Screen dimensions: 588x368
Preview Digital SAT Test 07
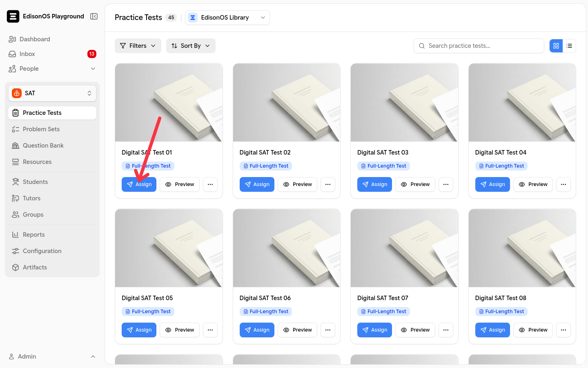click(x=415, y=330)
